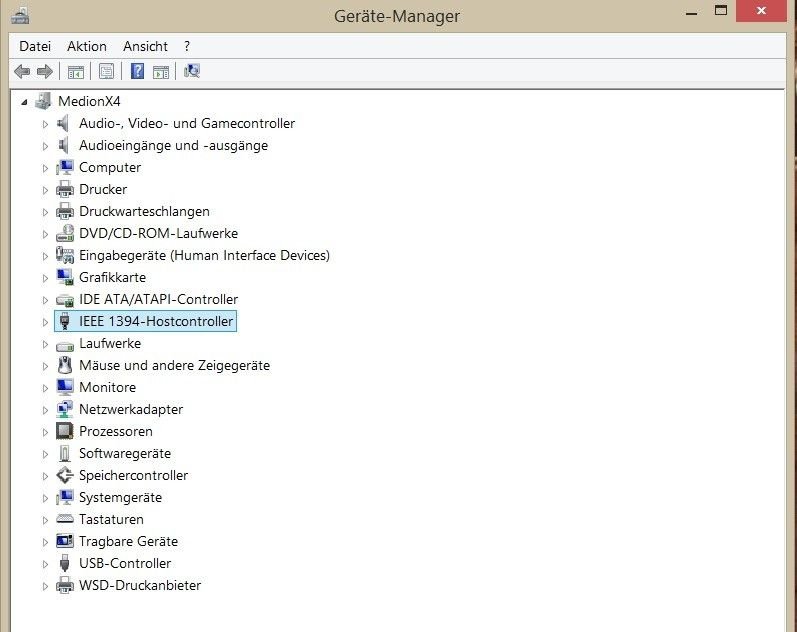
Task: Select the Drucker tree label
Action: [x=103, y=189]
